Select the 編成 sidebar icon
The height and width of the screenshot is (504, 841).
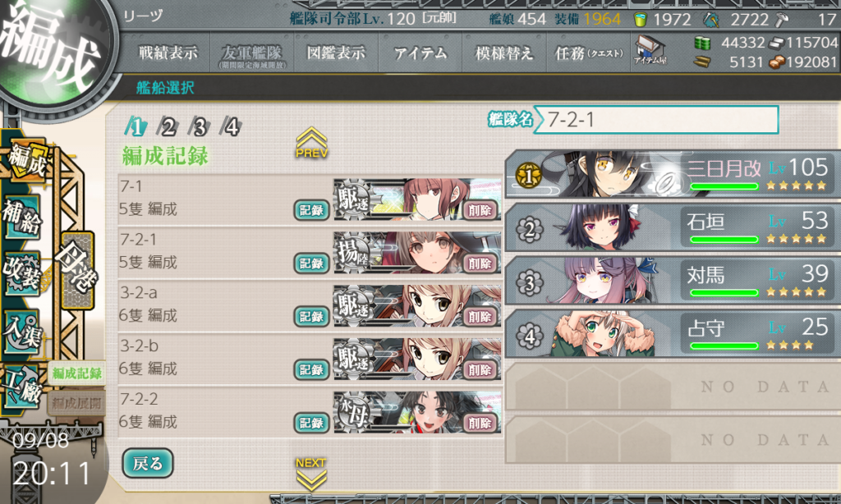coord(26,160)
